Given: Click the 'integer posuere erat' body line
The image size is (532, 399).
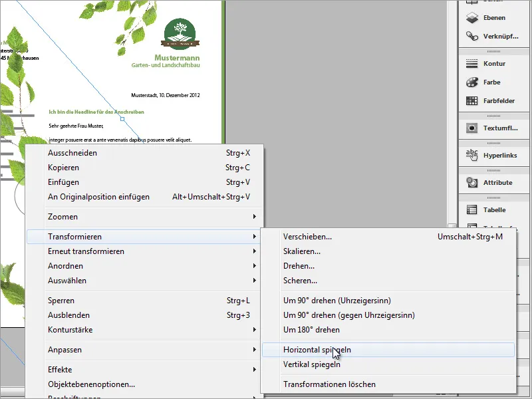Looking at the screenshot, I should click(x=120, y=140).
